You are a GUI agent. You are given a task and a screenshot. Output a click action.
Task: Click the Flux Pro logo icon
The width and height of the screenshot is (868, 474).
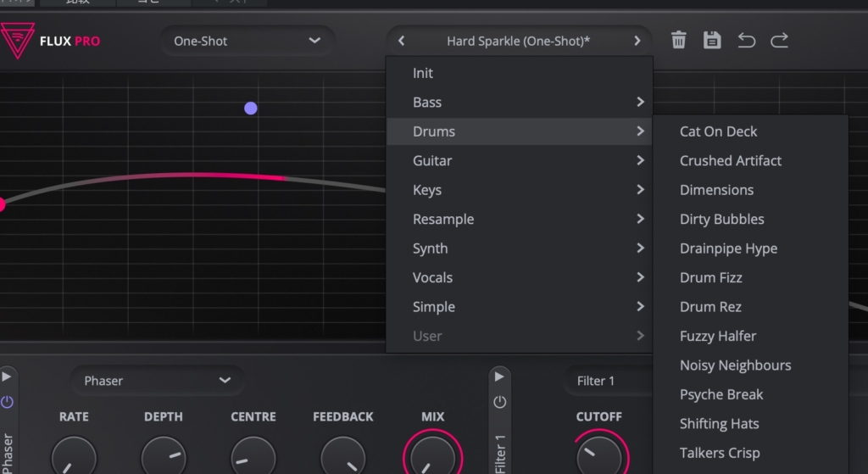[x=17, y=40]
